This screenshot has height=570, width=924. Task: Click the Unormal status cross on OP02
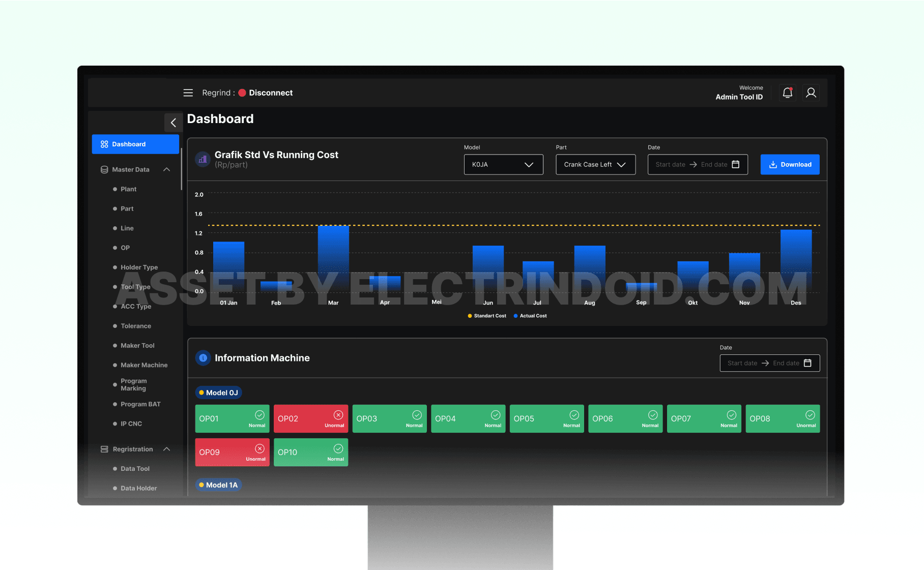338,414
